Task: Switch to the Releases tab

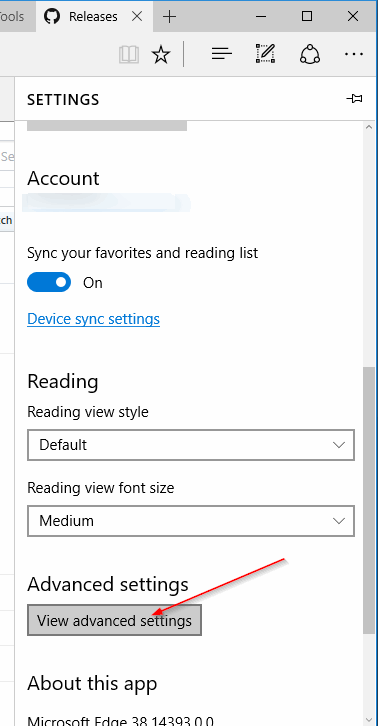Action: [93, 17]
